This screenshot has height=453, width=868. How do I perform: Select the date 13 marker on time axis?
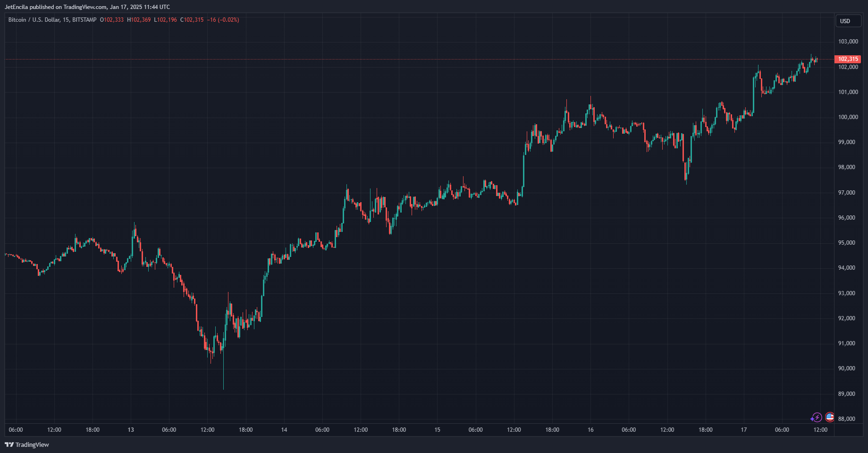point(131,430)
